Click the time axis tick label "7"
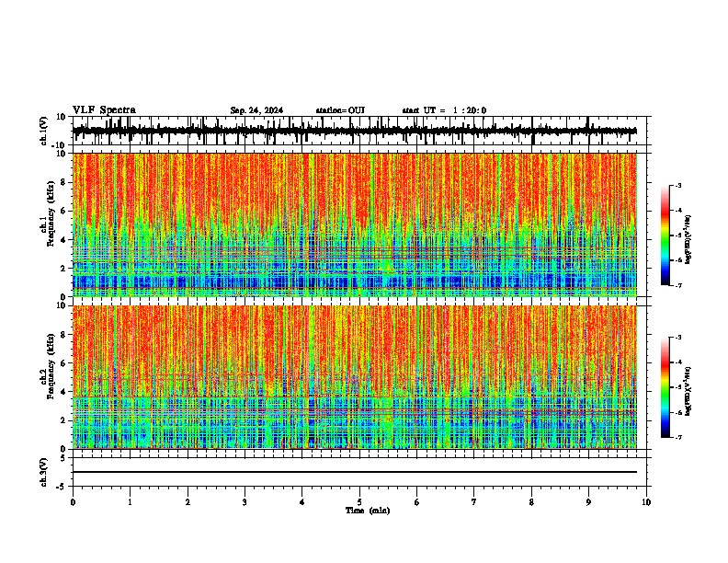Image resolution: width=728 pixels, height=563 pixels. click(x=474, y=502)
